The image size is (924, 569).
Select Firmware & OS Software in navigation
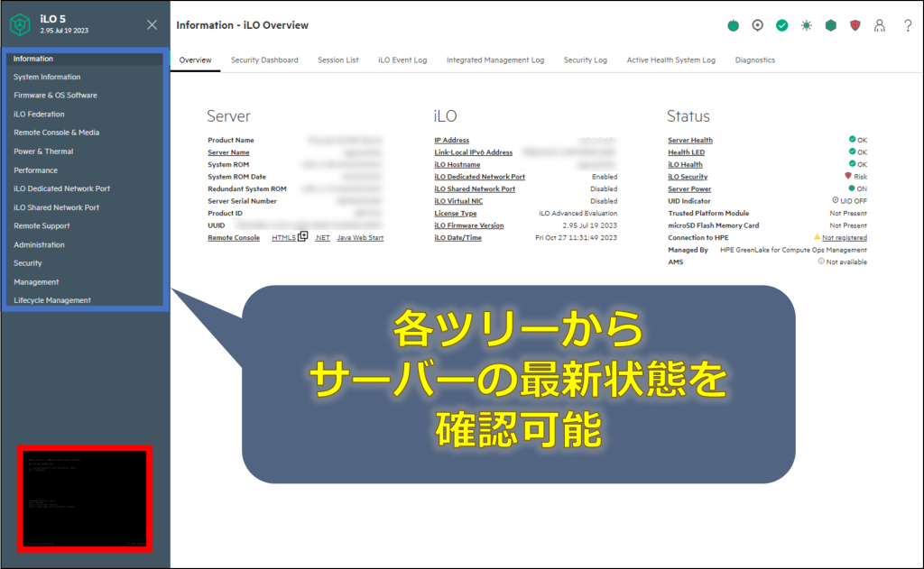point(55,96)
